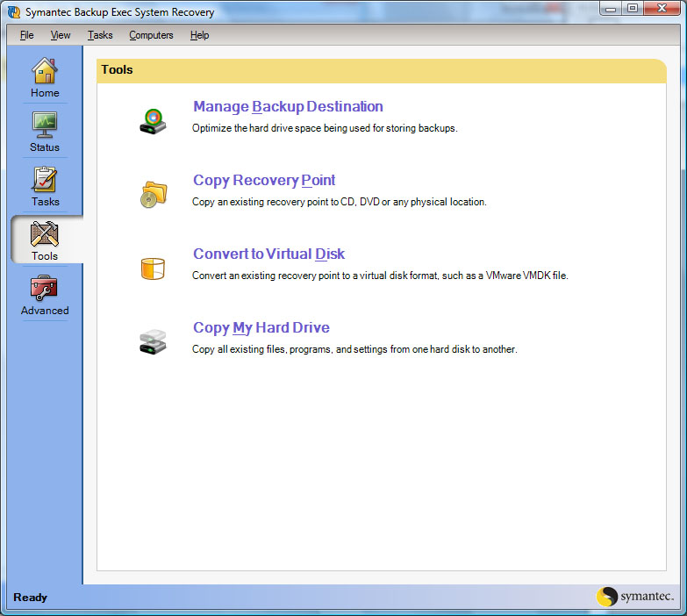
Task: Open the View menu
Action: (x=61, y=35)
